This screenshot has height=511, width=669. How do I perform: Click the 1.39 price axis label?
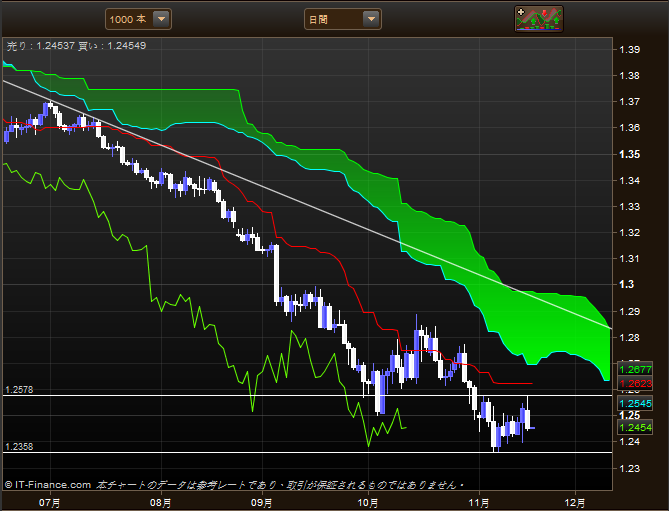point(630,49)
